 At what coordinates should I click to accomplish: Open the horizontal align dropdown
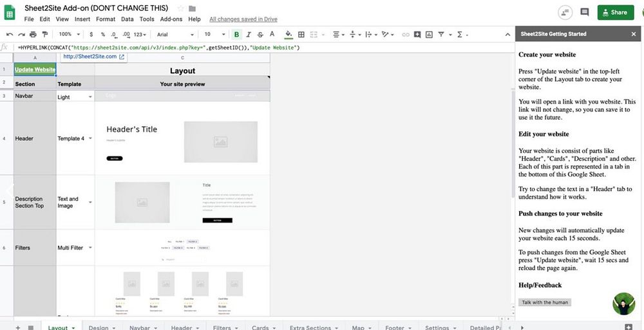[339, 35]
